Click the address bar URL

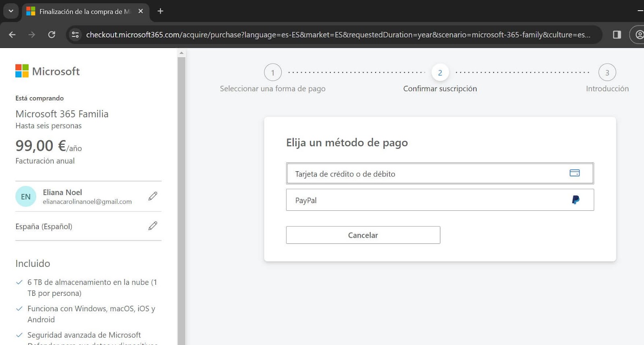click(x=338, y=35)
